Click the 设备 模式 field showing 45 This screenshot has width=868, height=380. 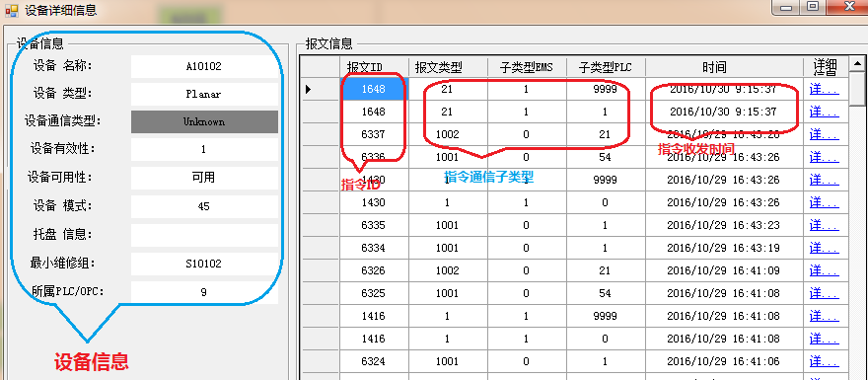204,206
